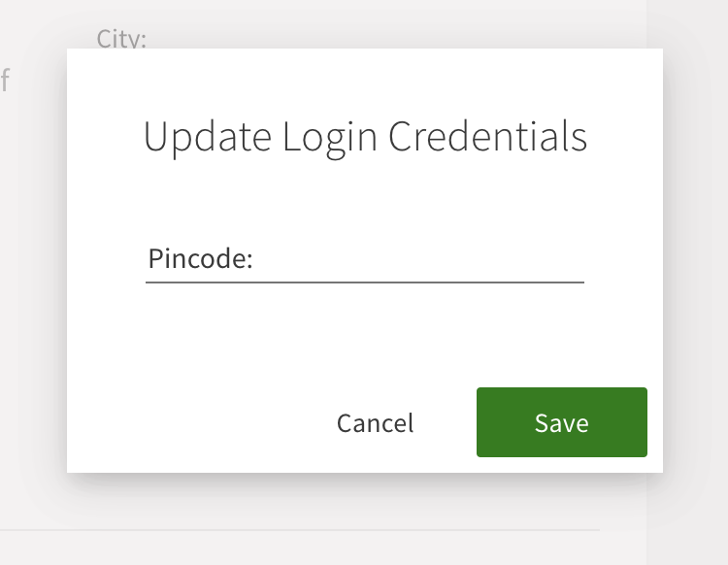Click the Cancel text link
The width and height of the screenshot is (728, 565).
click(x=375, y=423)
